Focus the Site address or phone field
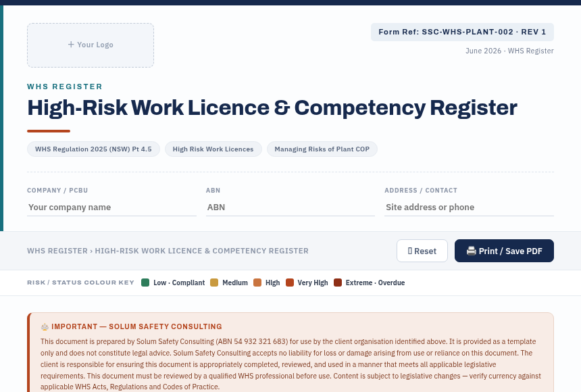The width and height of the screenshot is (581, 392). click(469, 207)
